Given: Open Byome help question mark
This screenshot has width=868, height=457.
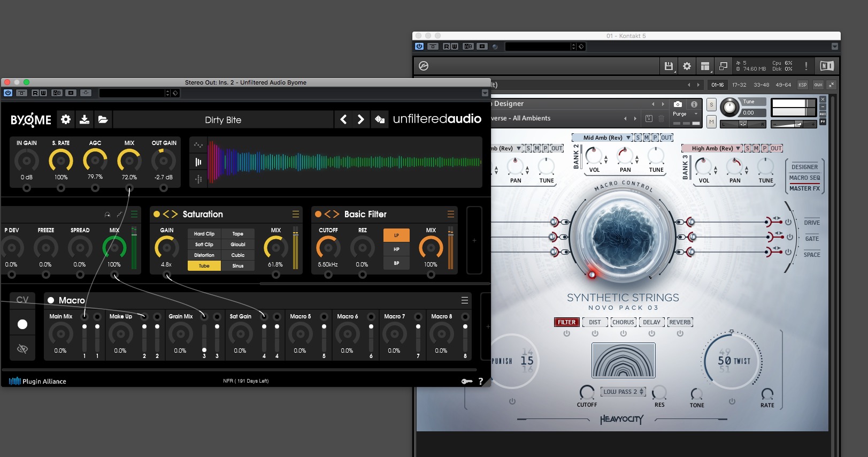Looking at the screenshot, I should [481, 381].
